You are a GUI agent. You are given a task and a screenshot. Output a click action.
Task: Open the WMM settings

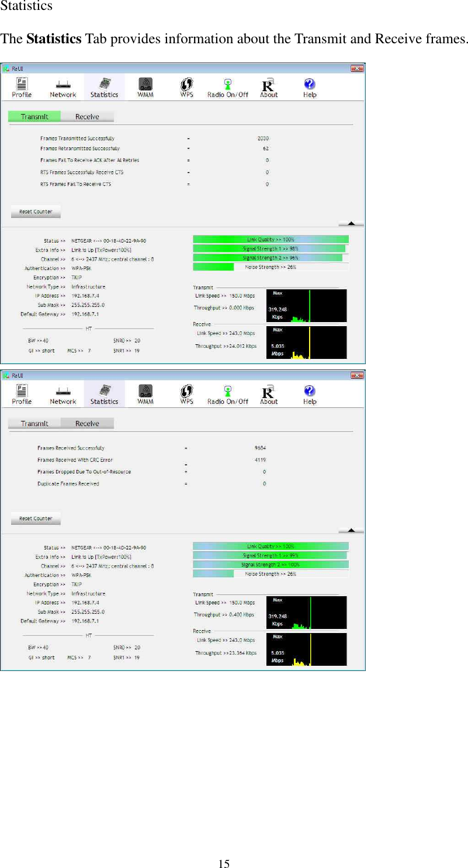pyautogui.click(x=144, y=87)
